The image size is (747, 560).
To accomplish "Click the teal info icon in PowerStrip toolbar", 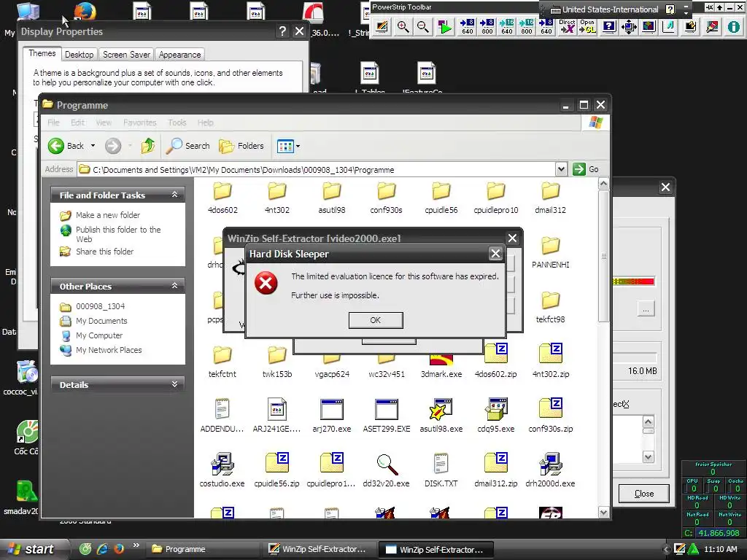I will click(x=734, y=27).
